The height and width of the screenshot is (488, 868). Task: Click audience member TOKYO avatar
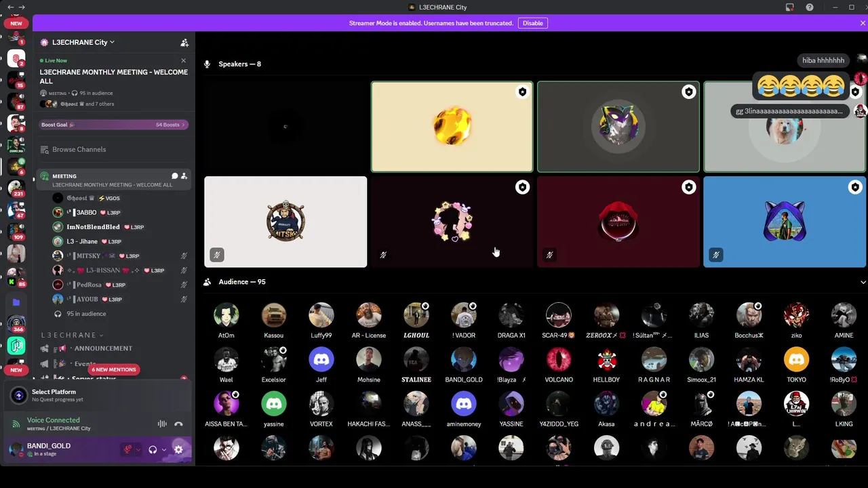[796, 359]
